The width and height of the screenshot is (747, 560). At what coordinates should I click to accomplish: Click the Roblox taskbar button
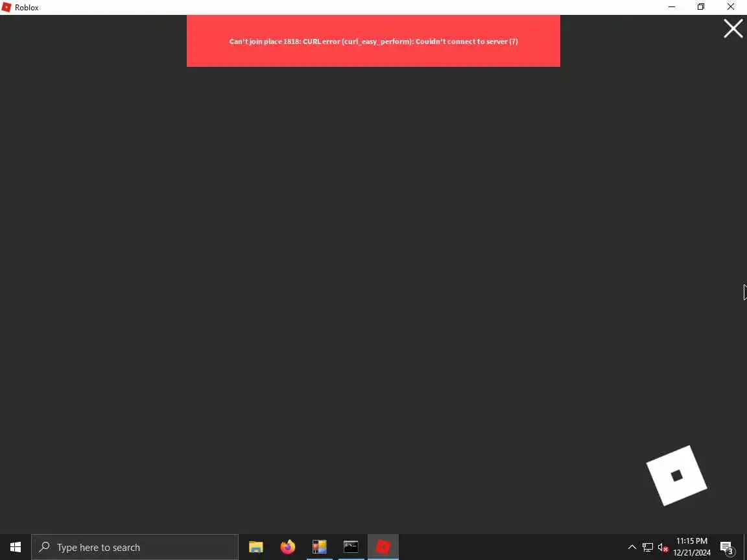coord(383,547)
